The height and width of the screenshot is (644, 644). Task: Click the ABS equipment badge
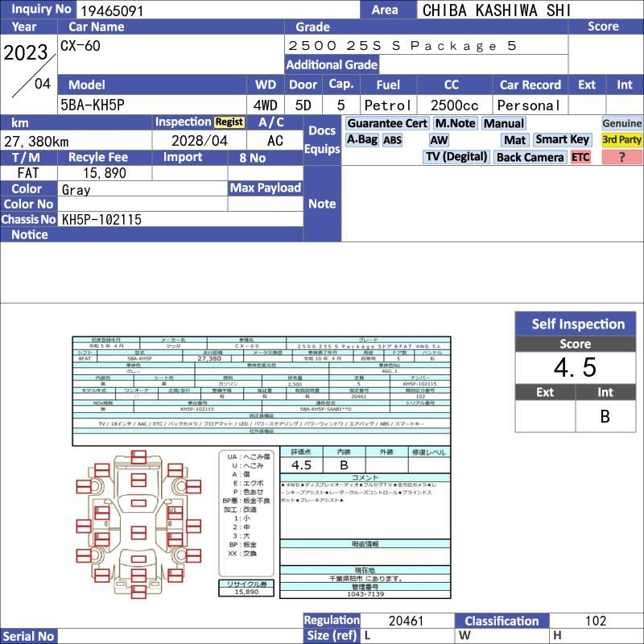[x=392, y=140]
